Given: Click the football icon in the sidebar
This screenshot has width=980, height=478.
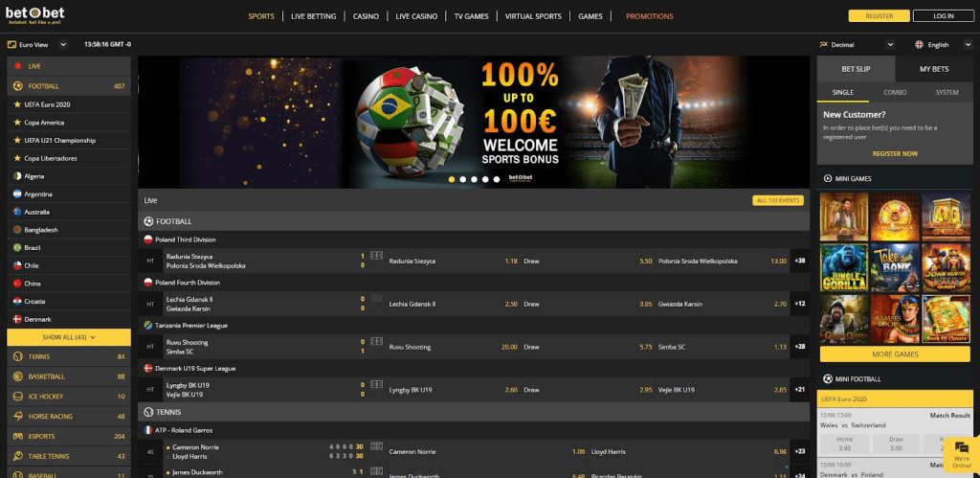Looking at the screenshot, I should point(17,86).
